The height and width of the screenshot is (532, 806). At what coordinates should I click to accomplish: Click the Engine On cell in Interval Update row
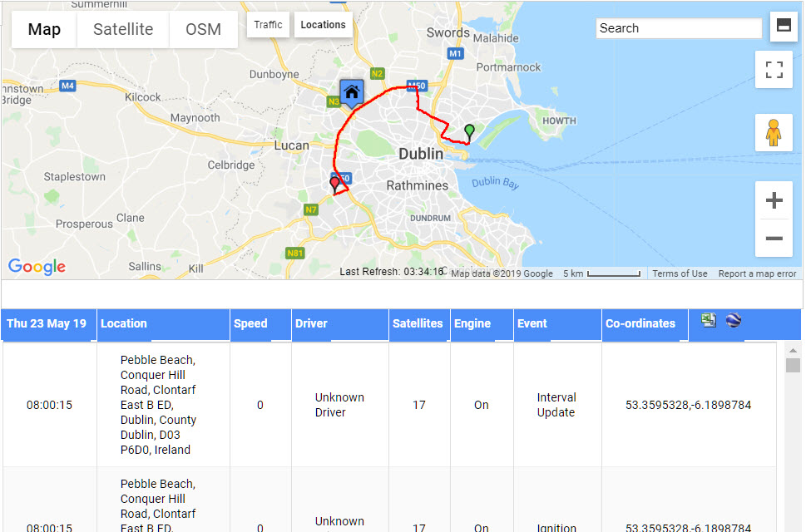[x=481, y=405]
